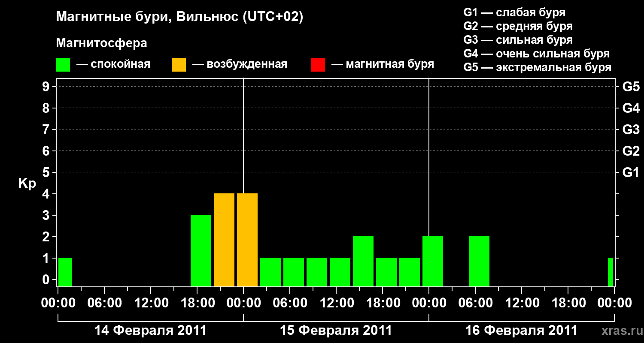Click the G5 storm level label on axis

[x=631, y=87]
